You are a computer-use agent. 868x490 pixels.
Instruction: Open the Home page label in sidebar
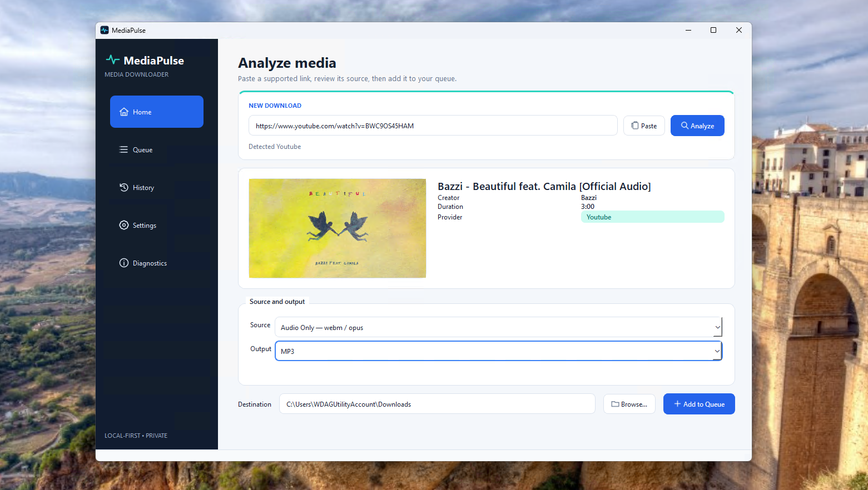coord(142,112)
